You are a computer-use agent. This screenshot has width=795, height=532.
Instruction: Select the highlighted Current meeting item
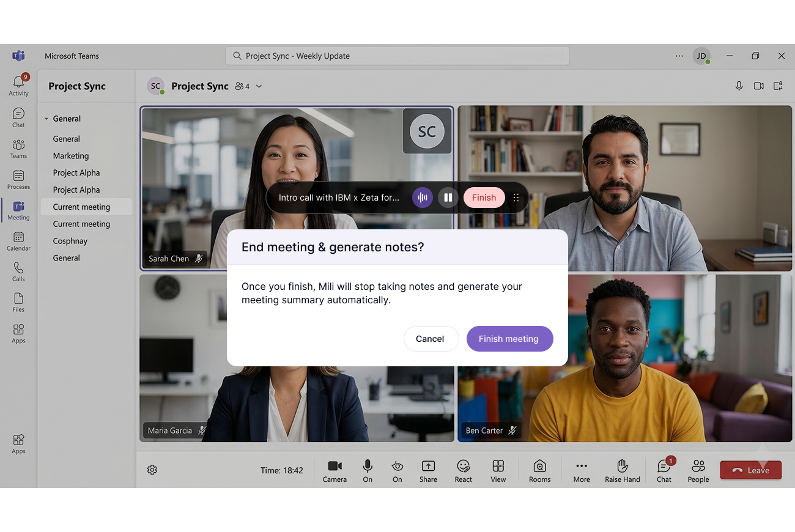[86, 207]
